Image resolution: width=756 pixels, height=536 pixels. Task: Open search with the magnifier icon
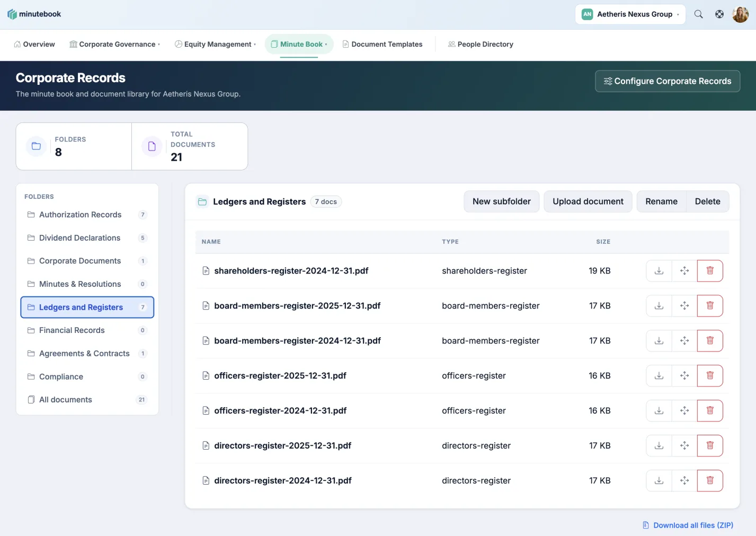click(x=699, y=14)
